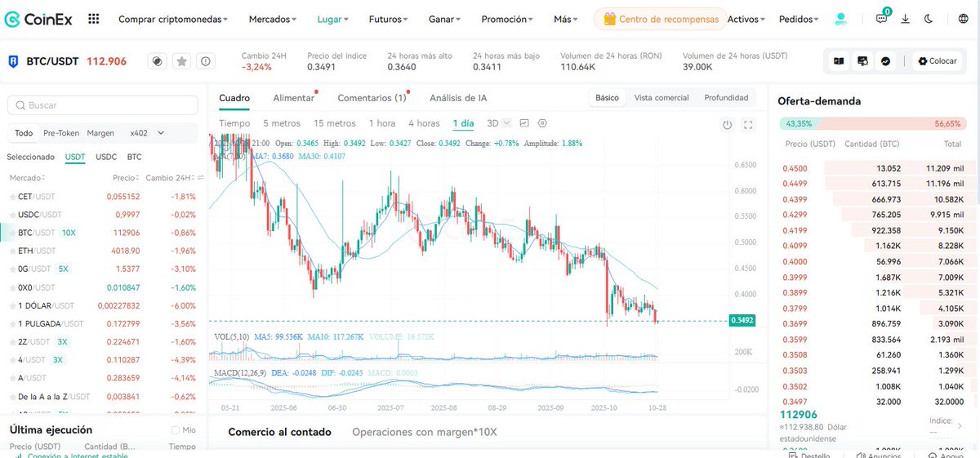Open the trading guide book icon

point(839,60)
